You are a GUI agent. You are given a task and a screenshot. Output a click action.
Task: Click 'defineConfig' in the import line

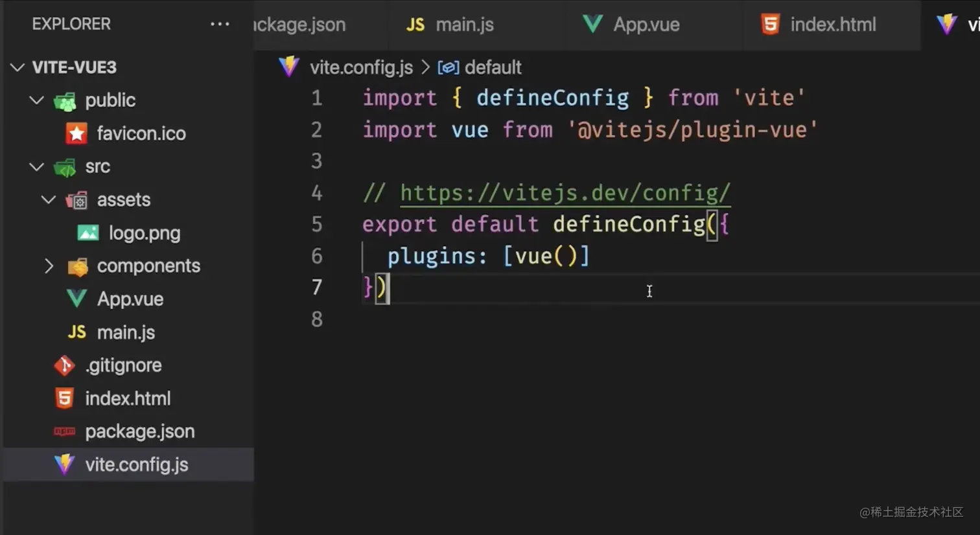coord(553,98)
